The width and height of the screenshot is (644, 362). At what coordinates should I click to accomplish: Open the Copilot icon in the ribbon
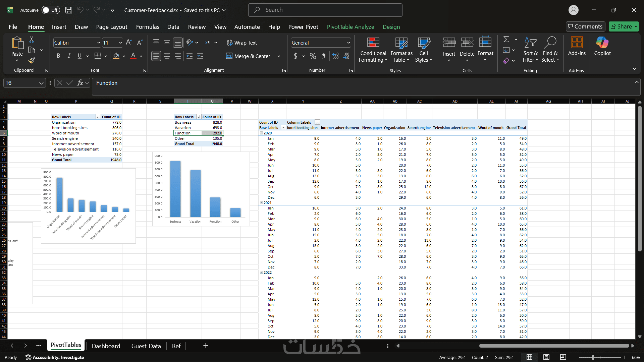602,43
